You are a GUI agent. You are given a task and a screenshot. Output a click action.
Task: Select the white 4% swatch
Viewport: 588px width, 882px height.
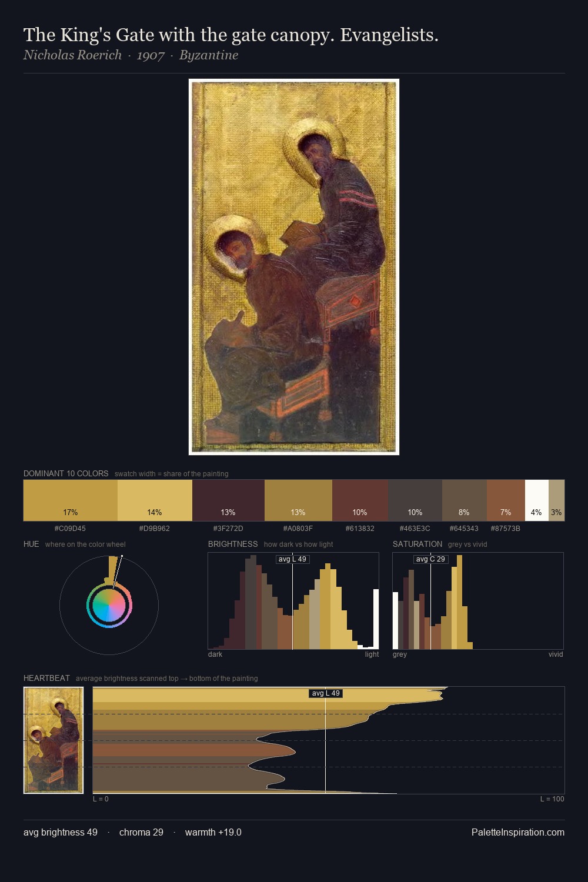[x=537, y=500]
